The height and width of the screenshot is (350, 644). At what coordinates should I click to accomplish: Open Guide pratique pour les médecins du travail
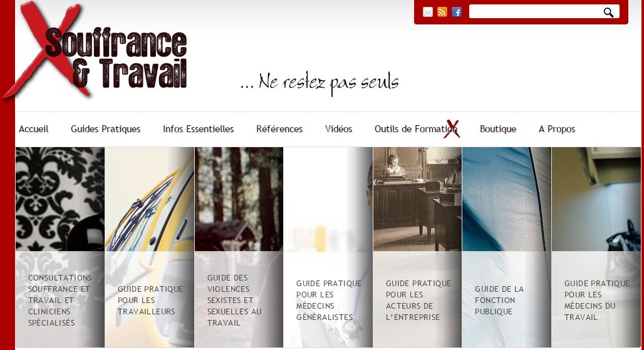click(596, 300)
